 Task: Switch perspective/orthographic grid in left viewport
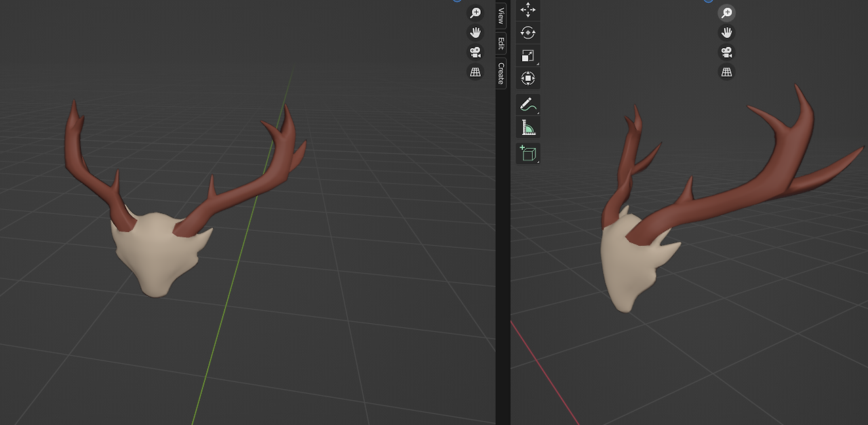pyautogui.click(x=475, y=72)
